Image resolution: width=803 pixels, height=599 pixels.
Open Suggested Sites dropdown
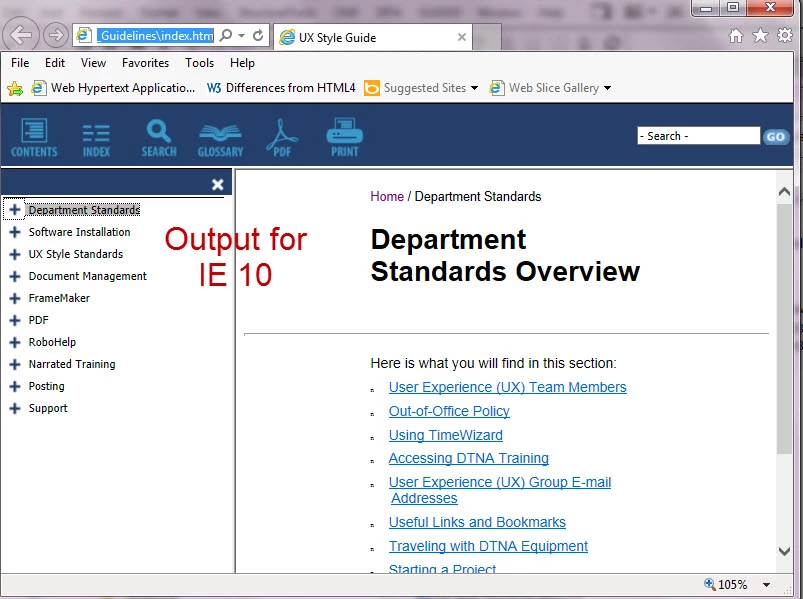pos(421,88)
